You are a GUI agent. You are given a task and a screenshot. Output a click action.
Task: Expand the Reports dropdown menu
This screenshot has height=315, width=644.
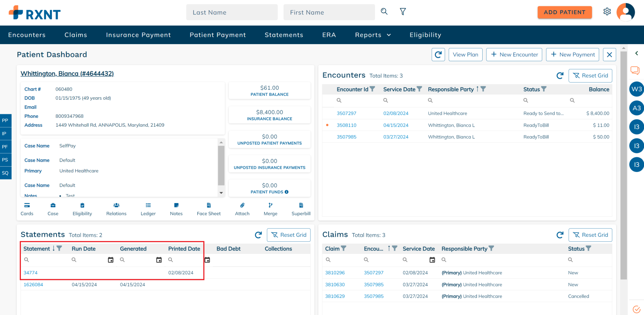(x=373, y=35)
